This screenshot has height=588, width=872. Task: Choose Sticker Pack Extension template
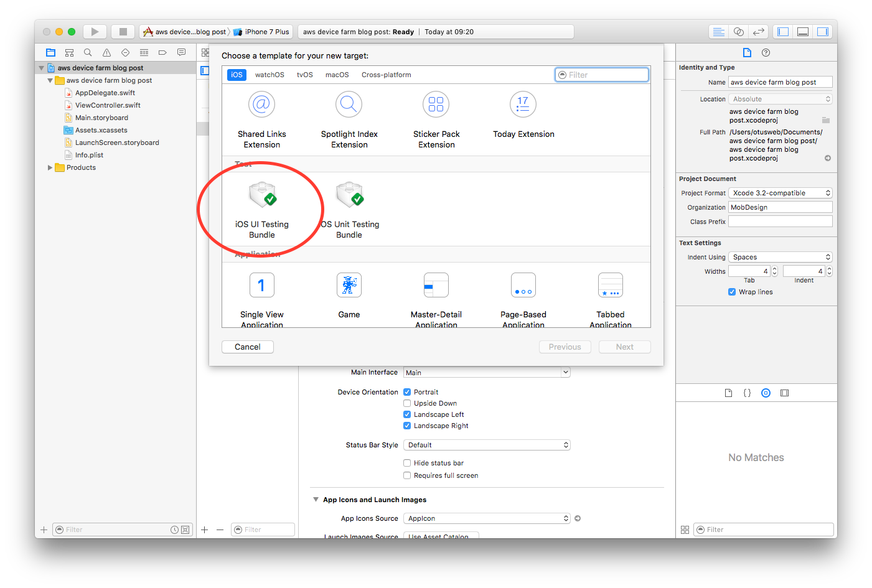(436, 121)
